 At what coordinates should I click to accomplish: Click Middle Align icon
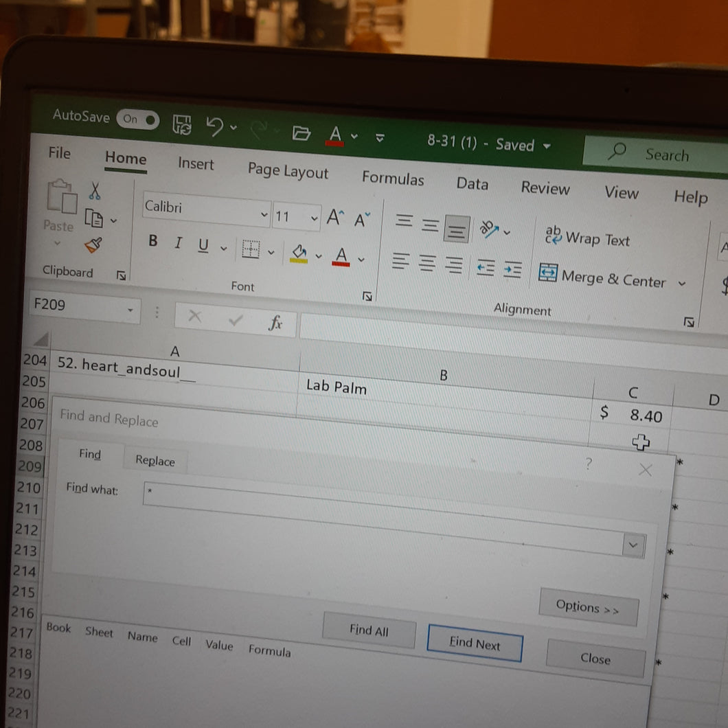point(430,225)
